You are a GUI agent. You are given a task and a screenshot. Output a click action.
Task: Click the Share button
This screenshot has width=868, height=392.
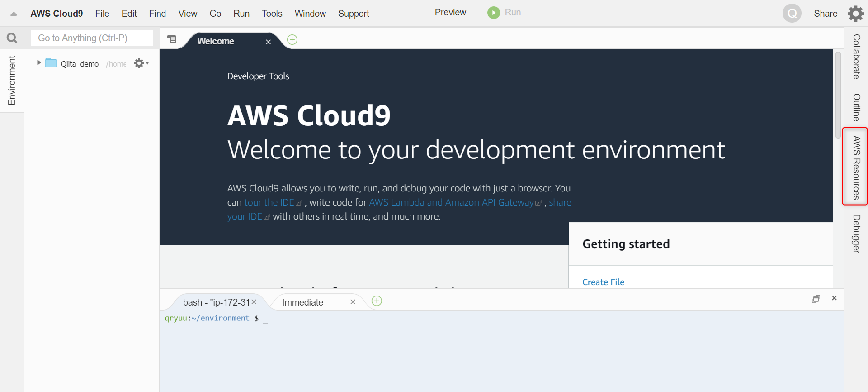pyautogui.click(x=825, y=14)
